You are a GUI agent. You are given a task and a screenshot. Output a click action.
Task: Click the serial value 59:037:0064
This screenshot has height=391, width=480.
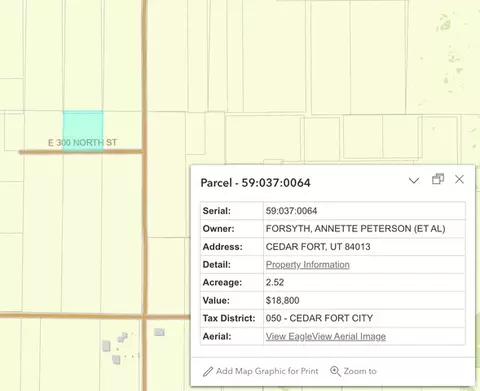(291, 211)
